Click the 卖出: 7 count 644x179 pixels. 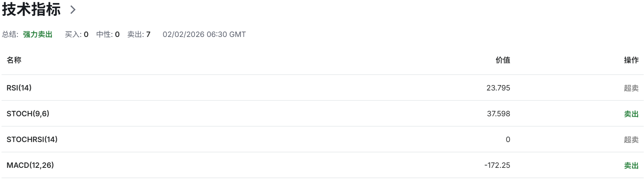pyautogui.click(x=139, y=34)
